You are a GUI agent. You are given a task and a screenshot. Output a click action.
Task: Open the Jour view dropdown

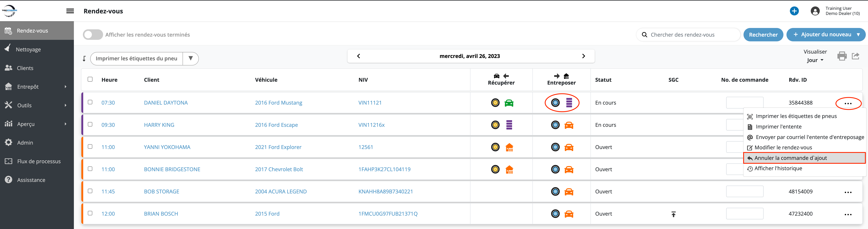[815, 60]
